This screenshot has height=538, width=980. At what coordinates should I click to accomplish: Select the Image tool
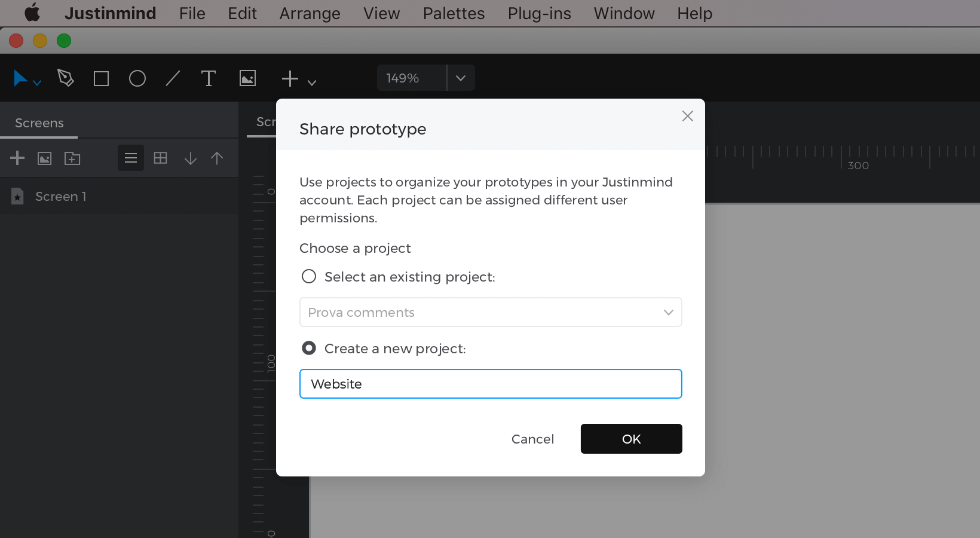tap(247, 78)
